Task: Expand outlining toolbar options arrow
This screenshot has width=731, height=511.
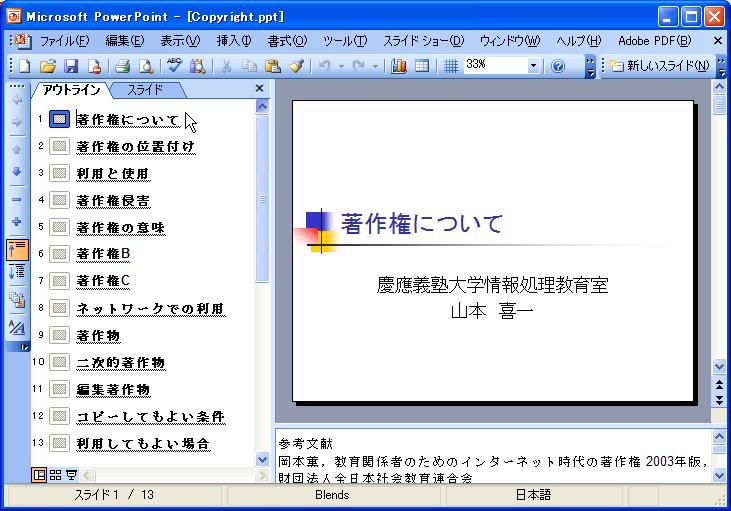Action: point(24,347)
